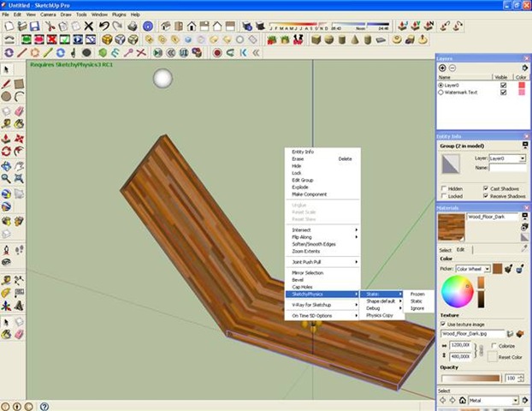
Task: Uncheck Use texture image option
Action: [443, 325]
